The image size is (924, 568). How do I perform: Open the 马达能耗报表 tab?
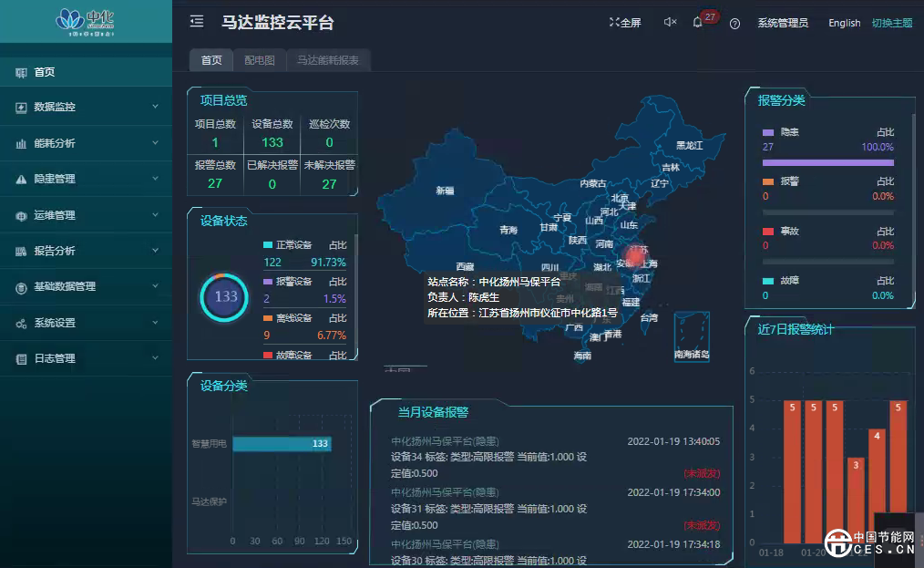click(x=328, y=60)
